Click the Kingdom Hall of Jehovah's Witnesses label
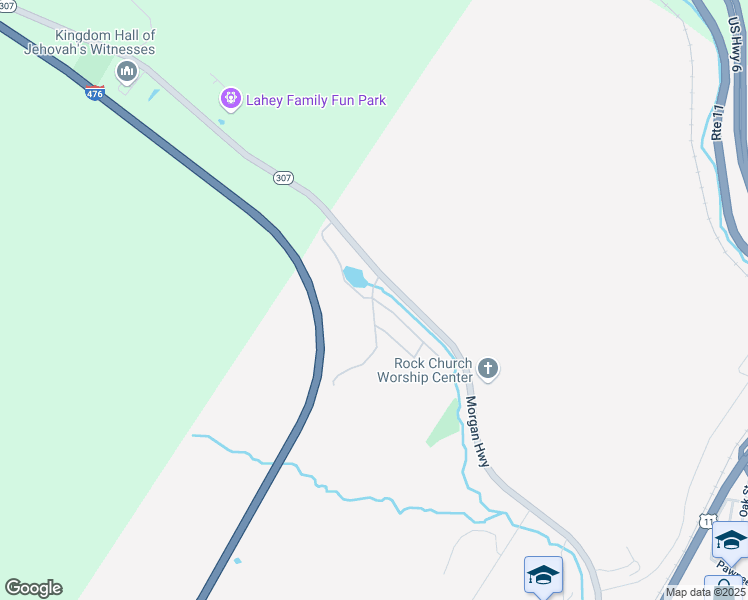The width and height of the screenshot is (748, 600). (90, 42)
